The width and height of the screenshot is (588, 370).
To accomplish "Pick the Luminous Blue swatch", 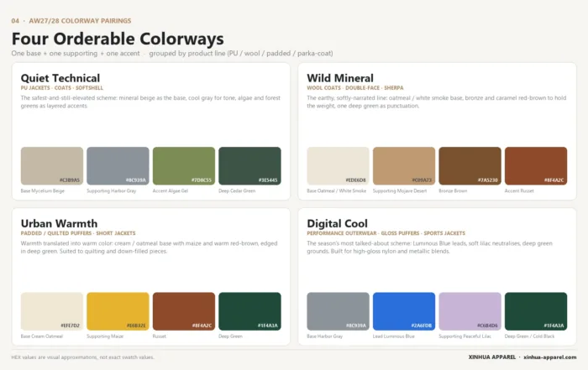I will (x=404, y=311).
